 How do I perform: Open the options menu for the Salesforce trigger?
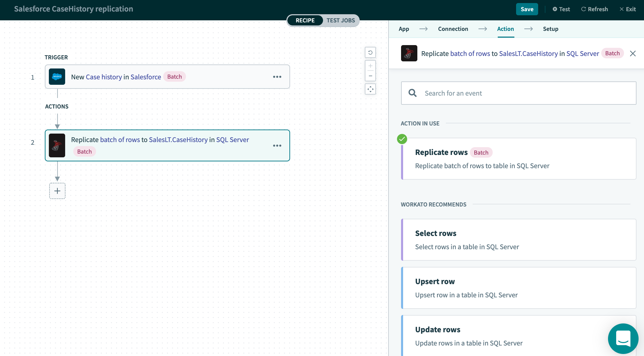(277, 77)
